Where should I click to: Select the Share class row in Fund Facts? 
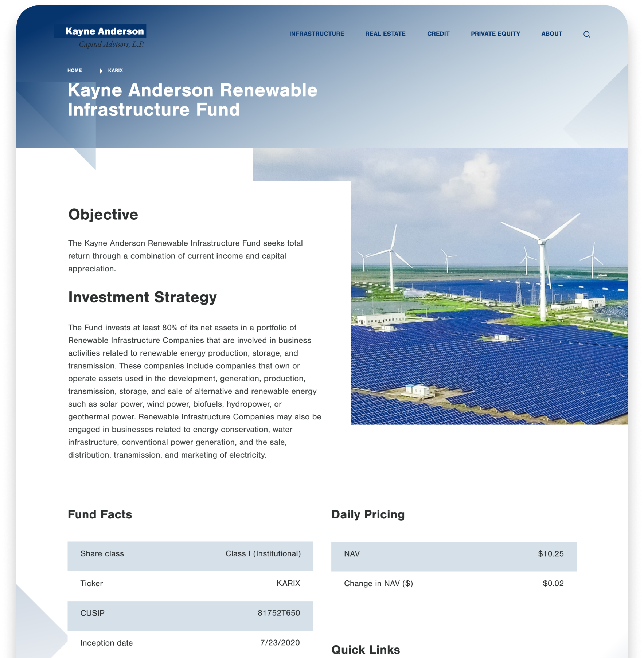(190, 554)
